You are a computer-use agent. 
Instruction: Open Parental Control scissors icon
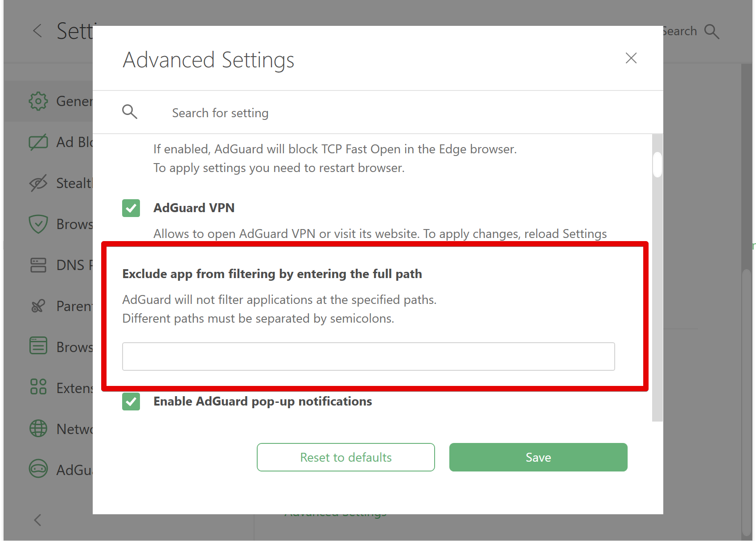[38, 306]
